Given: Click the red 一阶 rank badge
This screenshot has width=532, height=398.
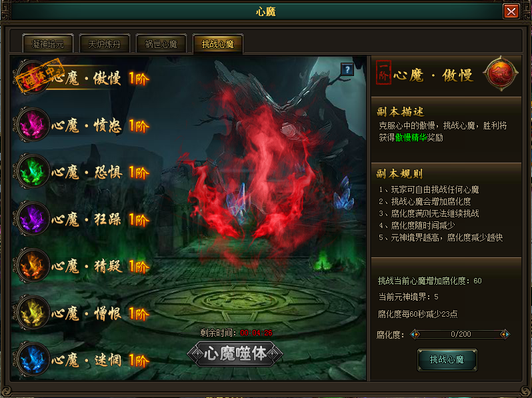Looking at the screenshot, I should pyautogui.click(x=383, y=73).
